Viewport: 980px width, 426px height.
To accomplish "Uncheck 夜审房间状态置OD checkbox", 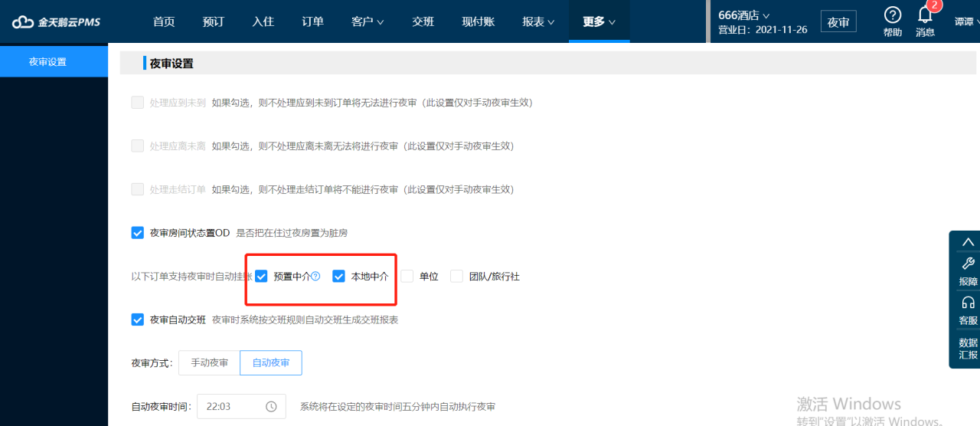I will click(x=138, y=232).
